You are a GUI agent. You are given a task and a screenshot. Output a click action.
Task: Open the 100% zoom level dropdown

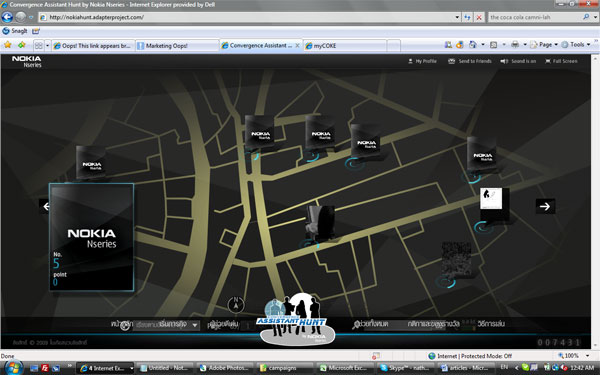pyautogui.click(x=587, y=356)
